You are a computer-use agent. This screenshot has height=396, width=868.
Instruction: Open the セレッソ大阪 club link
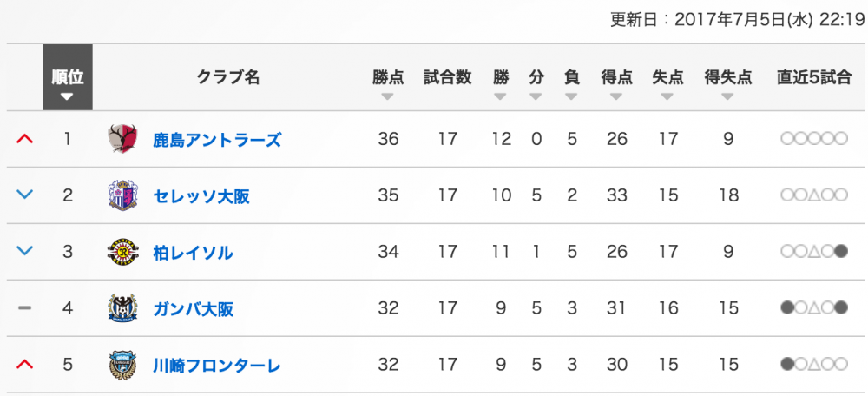201,195
